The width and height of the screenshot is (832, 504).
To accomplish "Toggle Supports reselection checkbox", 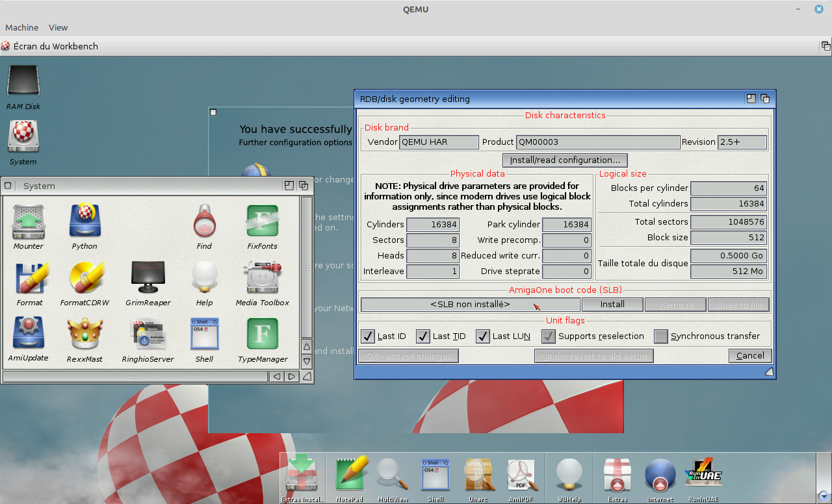I will (549, 336).
